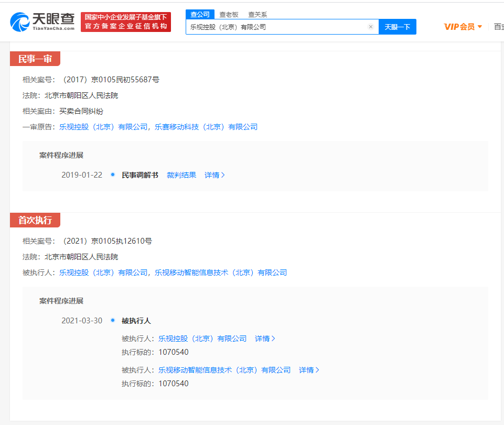Click 北京市朝阳区人民法院 in the 民事一审 section
Screen dimensions: 504x425
point(81,95)
